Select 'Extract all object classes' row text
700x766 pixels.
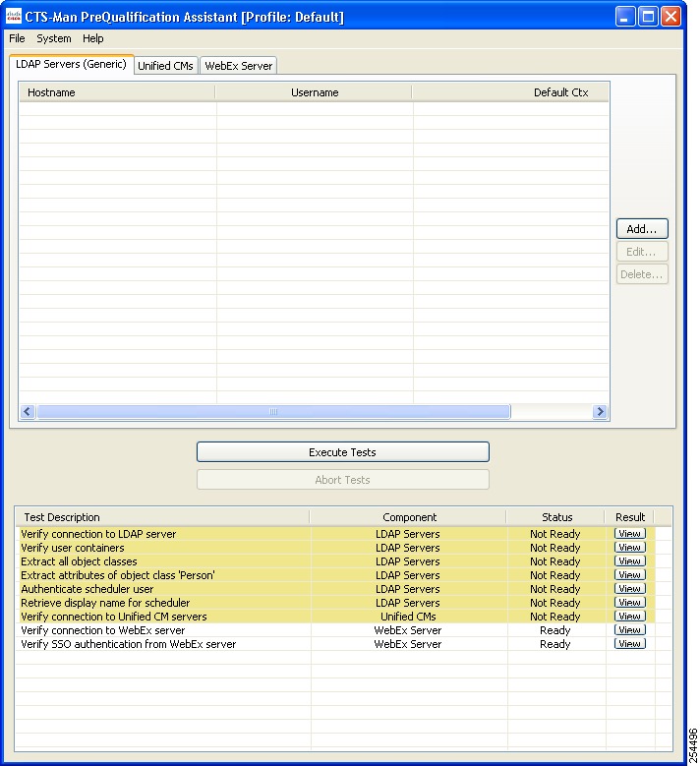tap(79, 561)
